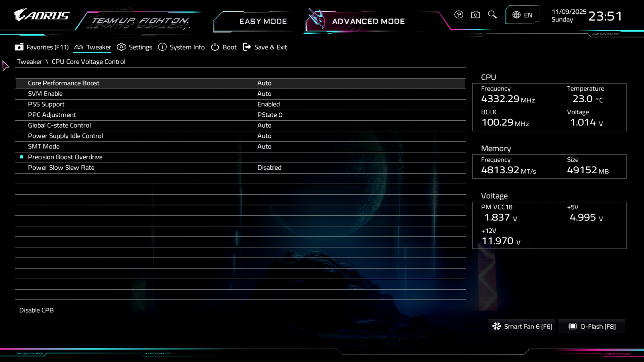Click the screenshot camera icon
Viewport: 644px width, 362px height.
pos(475,15)
